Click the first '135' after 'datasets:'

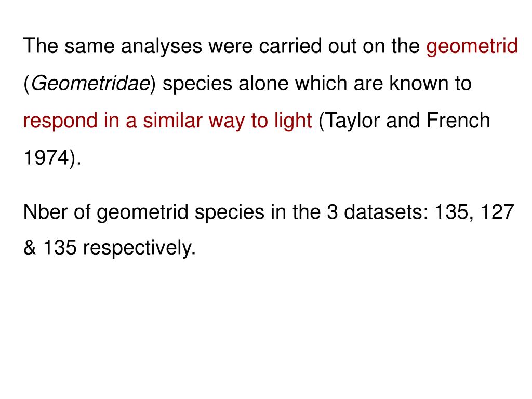[451, 212]
